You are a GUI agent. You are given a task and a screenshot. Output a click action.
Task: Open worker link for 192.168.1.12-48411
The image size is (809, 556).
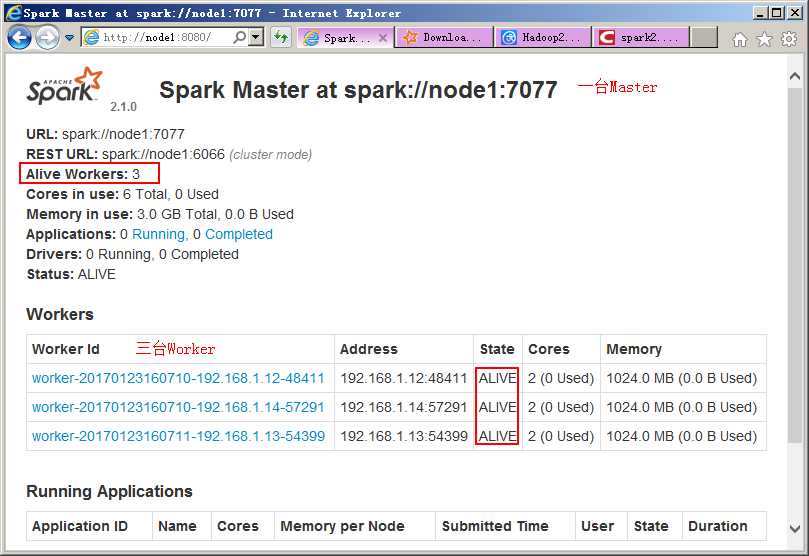pos(178,378)
